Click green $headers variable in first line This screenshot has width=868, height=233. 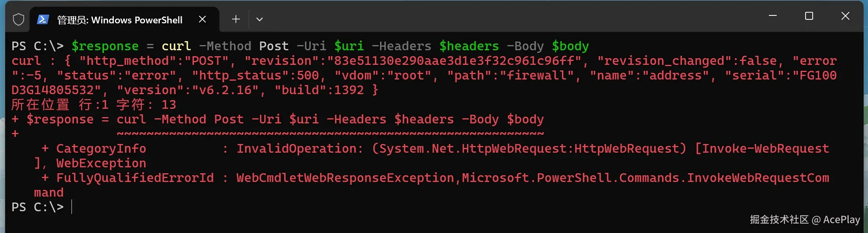(469, 46)
